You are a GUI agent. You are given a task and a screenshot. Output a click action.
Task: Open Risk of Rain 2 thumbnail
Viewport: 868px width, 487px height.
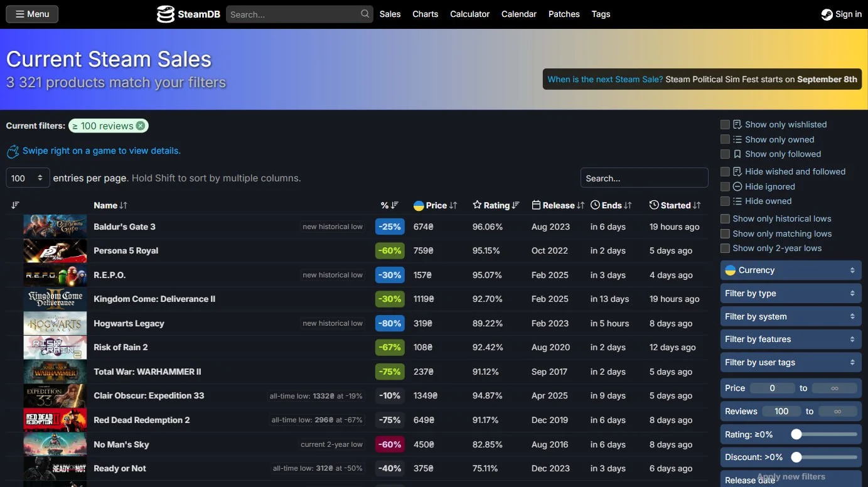click(55, 348)
